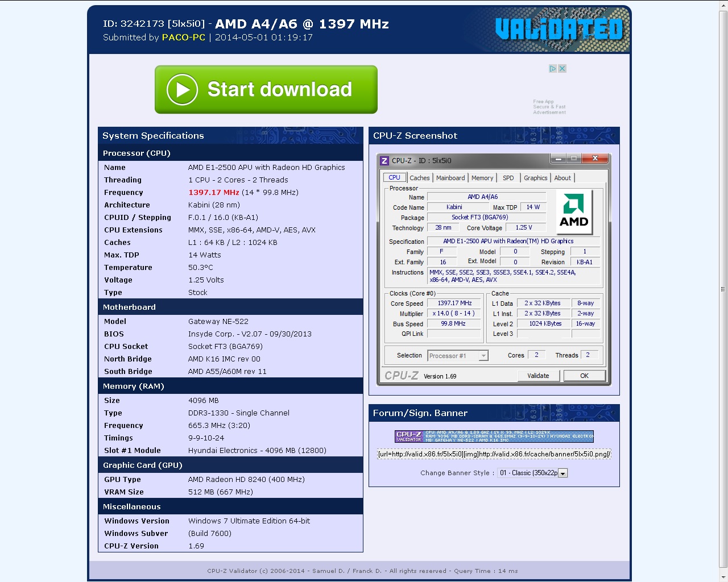Click 'Hyundai Electronics - 4096 MB (12800)' text

pos(257,450)
